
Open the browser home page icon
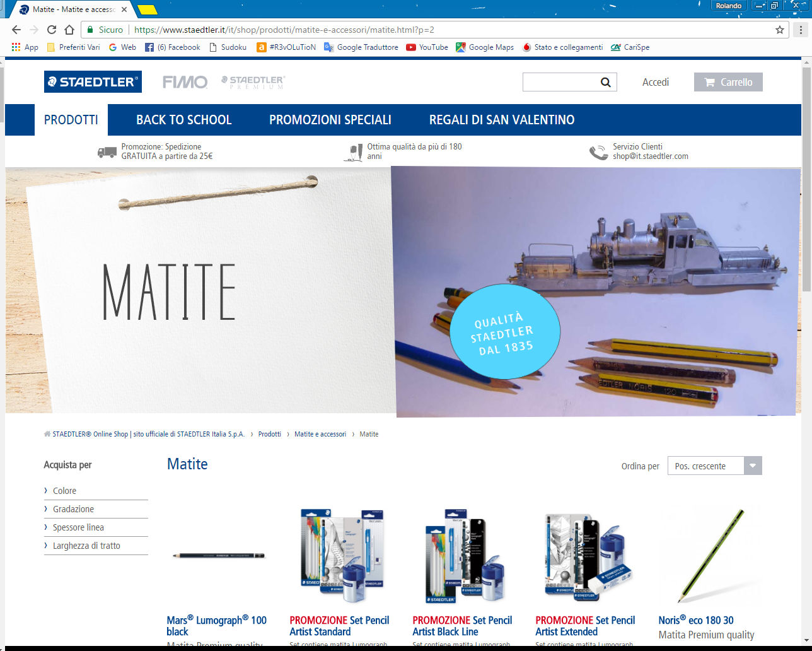click(x=69, y=30)
